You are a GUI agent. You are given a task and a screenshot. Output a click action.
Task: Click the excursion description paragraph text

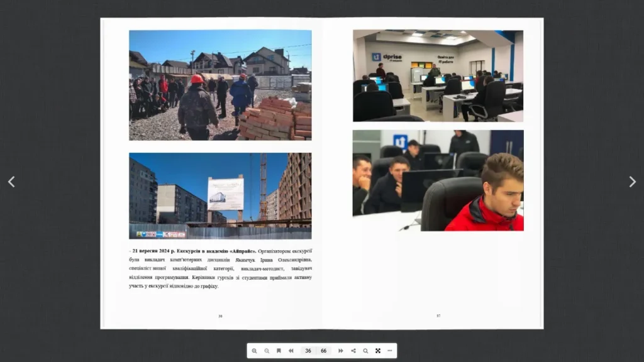tap(220, 268)
